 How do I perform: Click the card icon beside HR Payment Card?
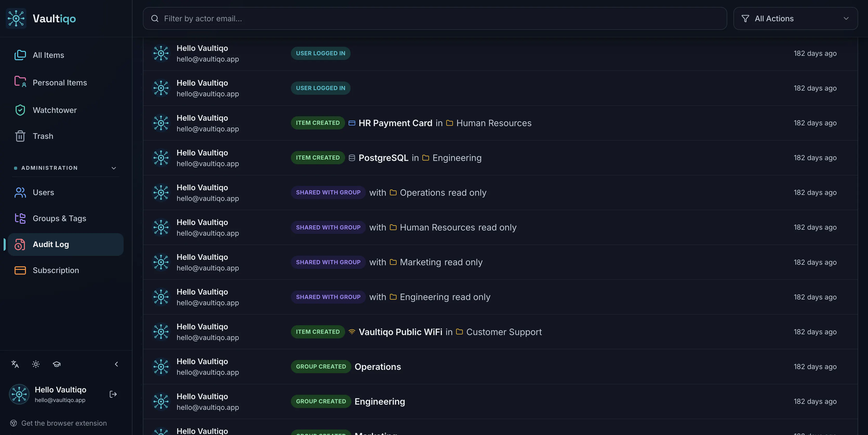pos(351,123)
